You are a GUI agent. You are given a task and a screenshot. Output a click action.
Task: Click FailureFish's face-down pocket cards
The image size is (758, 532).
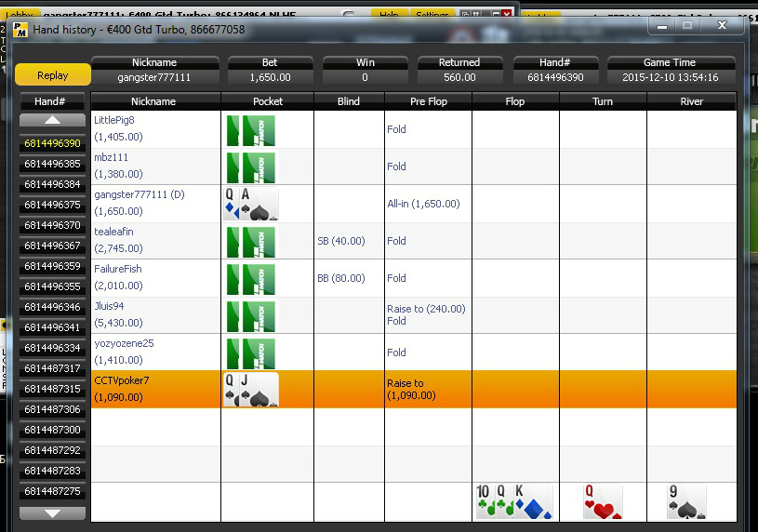pos(251,279)
